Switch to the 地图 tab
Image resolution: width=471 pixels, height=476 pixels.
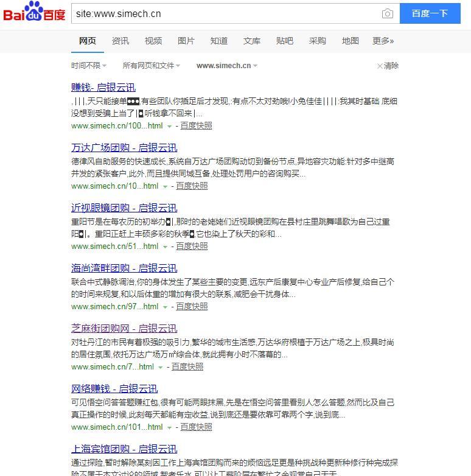tap(351, 41)
